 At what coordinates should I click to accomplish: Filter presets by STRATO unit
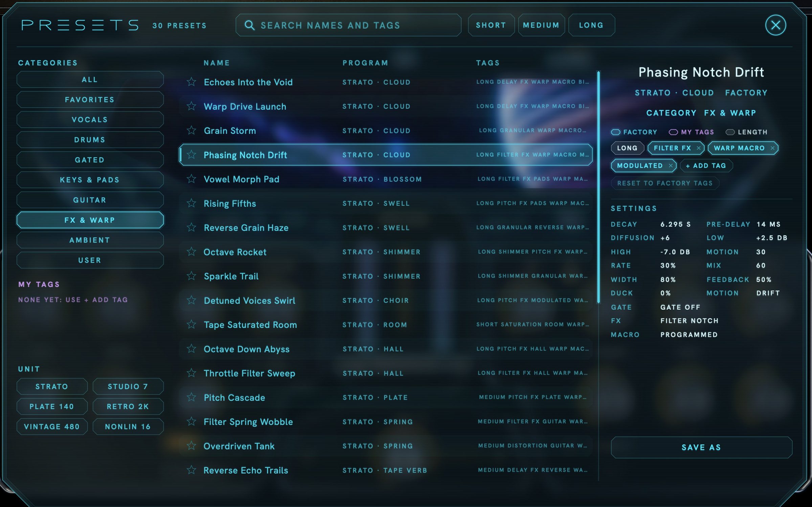pyautogui.click(x=52, y=387)
